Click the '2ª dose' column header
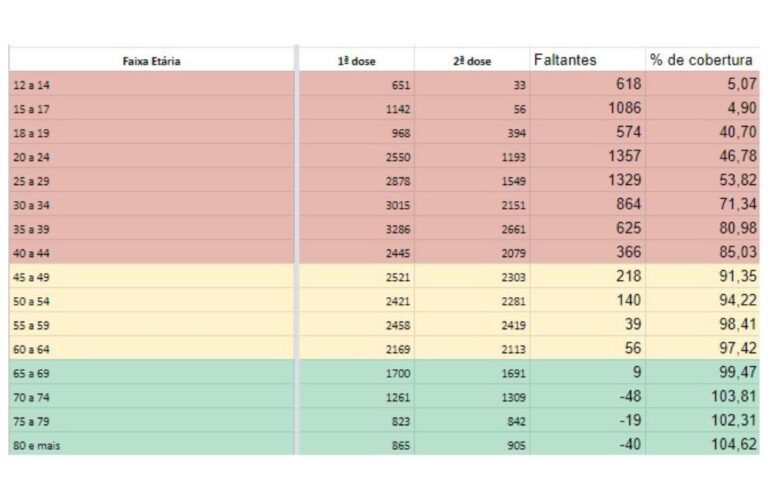Viewport: 768px width, 499px height. [471, 61]
